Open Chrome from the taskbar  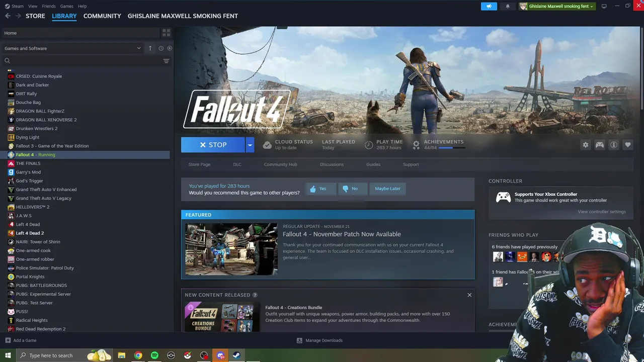(138, 355)
